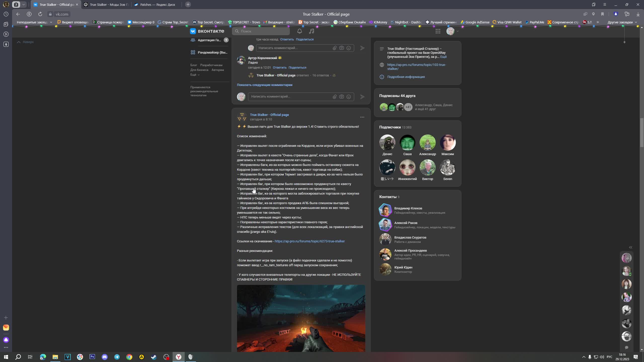
Task: Attach file icon in upper reply field
Action: (x=335, y=48)
